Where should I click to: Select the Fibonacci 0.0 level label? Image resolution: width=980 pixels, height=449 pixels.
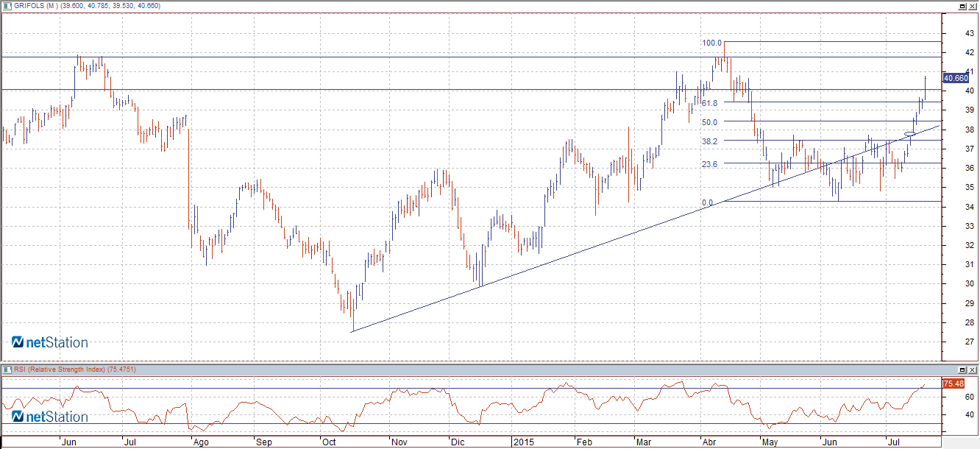(x=707, y=202)
